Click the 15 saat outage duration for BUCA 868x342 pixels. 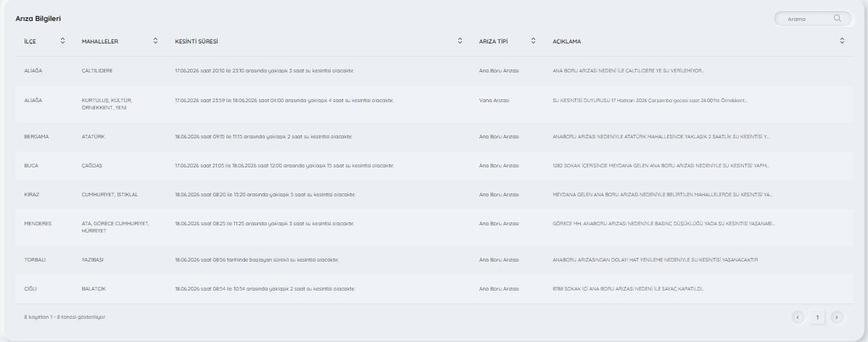pyautogui.click(x=284, y=165)
